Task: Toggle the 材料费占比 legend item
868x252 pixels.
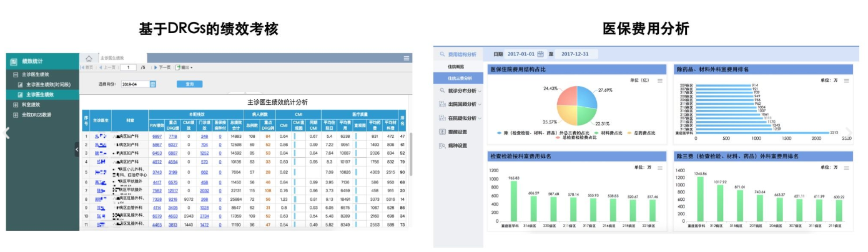Action: point(609,132)
